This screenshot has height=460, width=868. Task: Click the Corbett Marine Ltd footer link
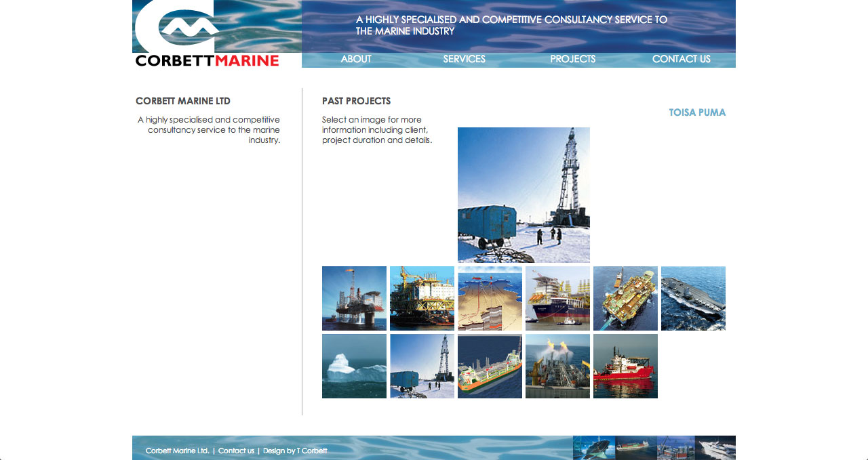177,451
